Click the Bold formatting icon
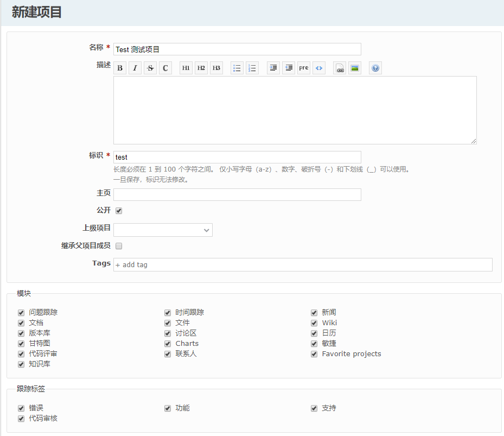Viewport: 504px width, 436px height. point(120,68)
